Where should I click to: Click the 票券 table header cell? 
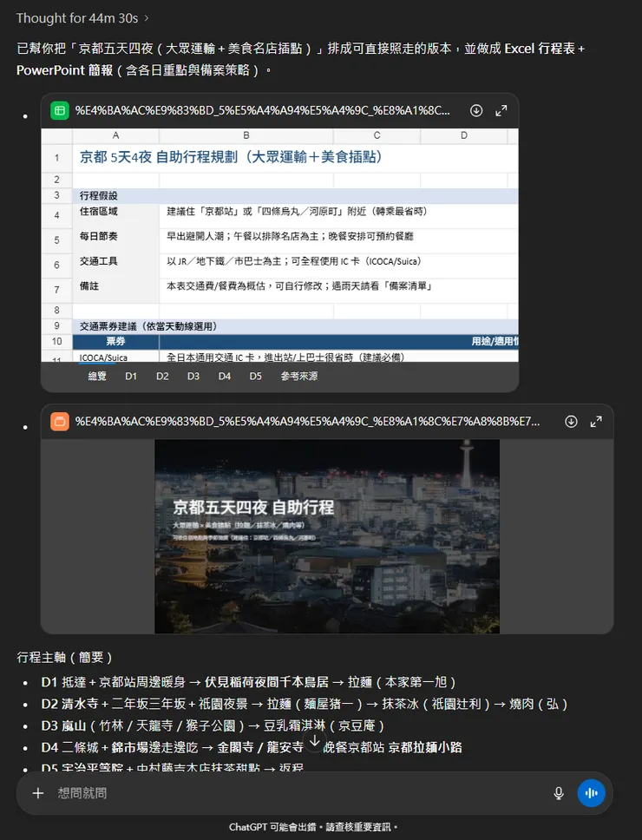(115, 341)
